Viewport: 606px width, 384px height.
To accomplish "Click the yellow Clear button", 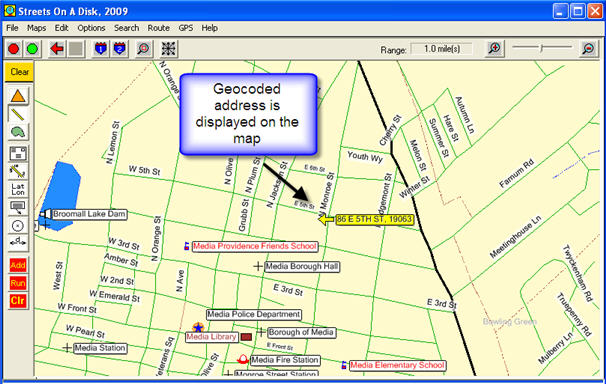I will click(x=19, y=72).
